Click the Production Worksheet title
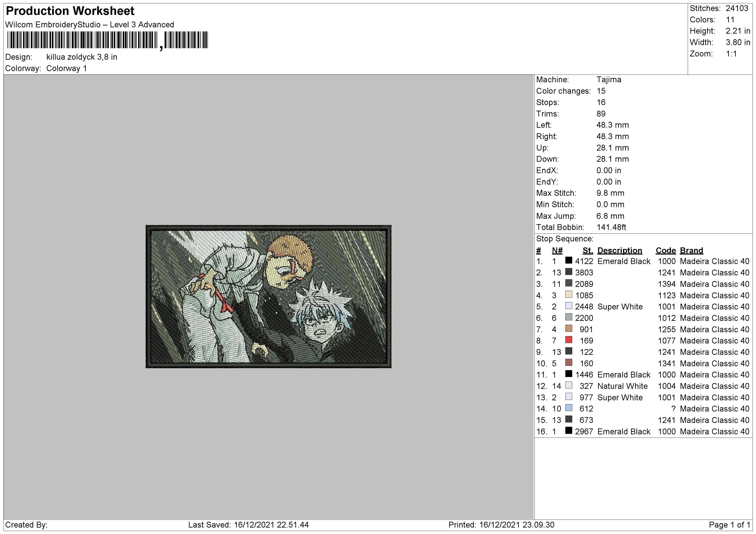The width and height of the screenshot is (756, 534). pyautogui.click(x=70, y=11)
